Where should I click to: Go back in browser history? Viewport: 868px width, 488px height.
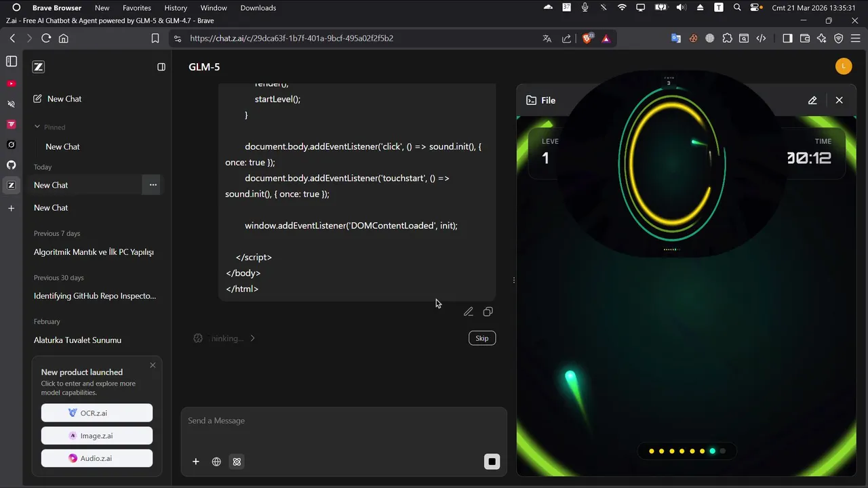(x=12, y=39)
